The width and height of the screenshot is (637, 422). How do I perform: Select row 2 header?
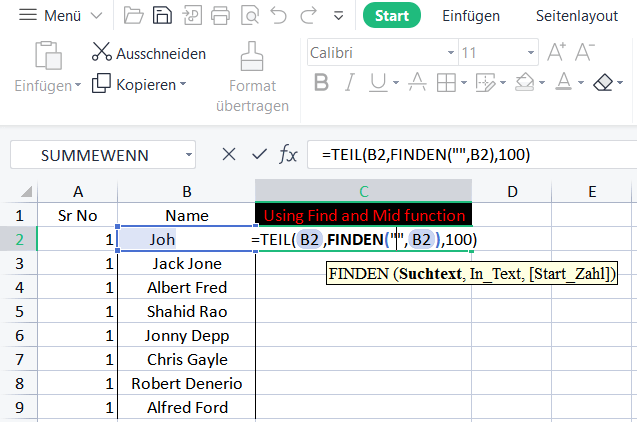tap(19, 239)
